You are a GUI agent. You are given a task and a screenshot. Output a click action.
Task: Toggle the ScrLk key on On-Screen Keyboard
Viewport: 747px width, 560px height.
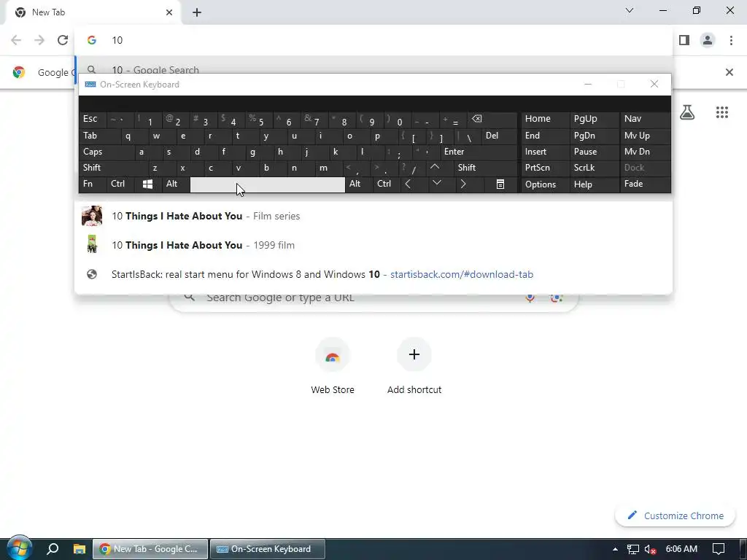[594, 168]
